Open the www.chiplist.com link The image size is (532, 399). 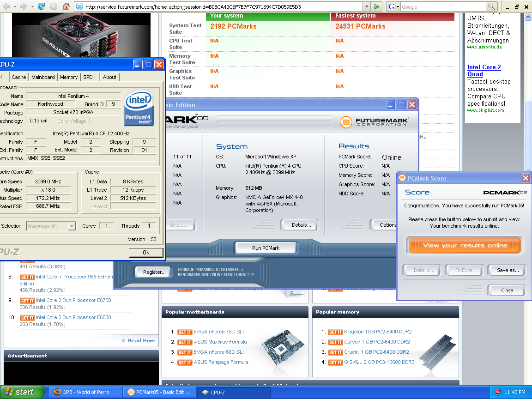[x=485, y=110]
